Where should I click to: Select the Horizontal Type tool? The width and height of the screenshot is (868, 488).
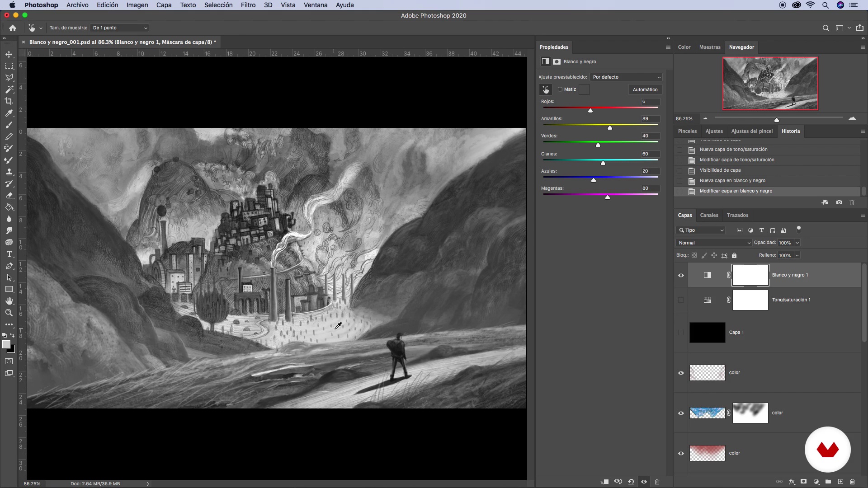pos(9,254)
